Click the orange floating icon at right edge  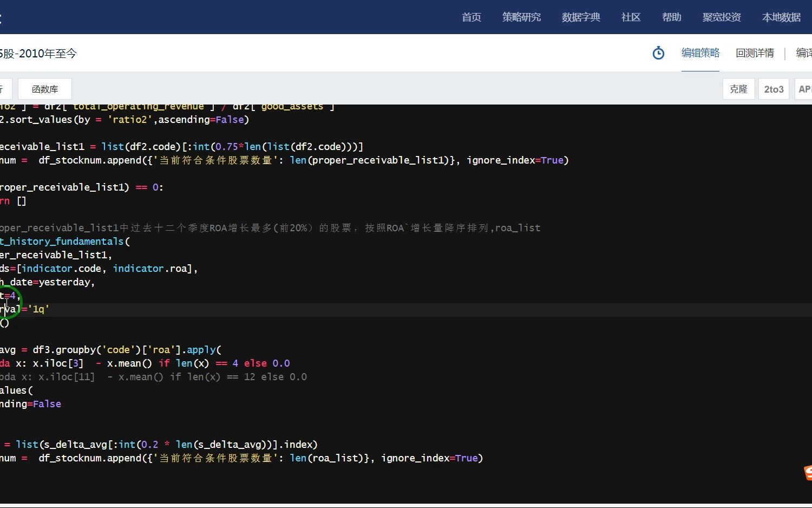(x=808, y=473)
